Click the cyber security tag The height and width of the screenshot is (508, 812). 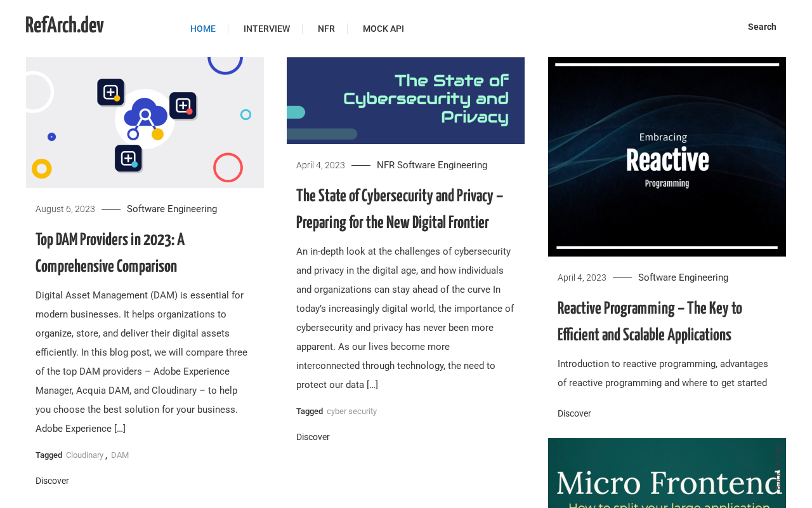(x=351, y=411)
